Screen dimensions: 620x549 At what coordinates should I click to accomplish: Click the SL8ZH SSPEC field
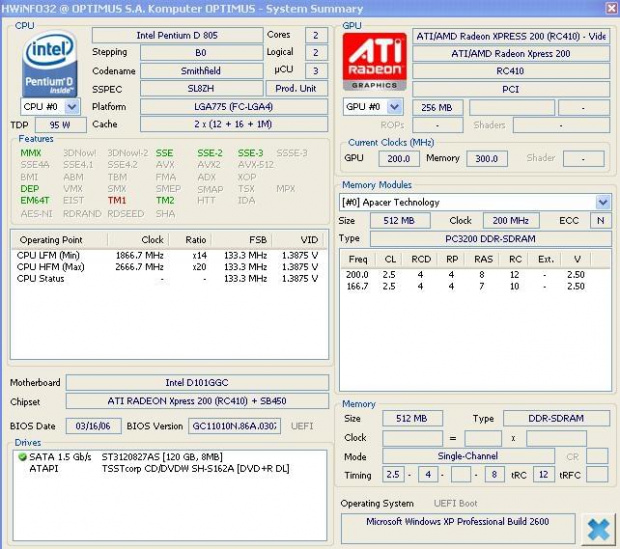click(x=201, y=89)
